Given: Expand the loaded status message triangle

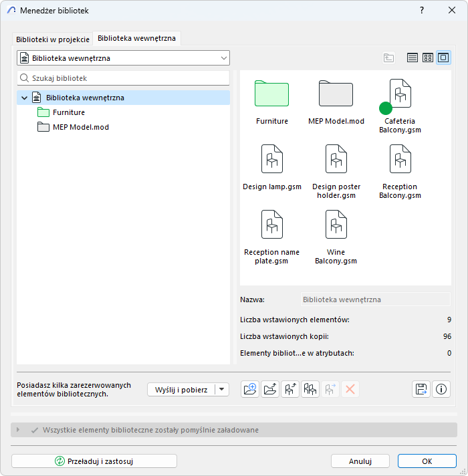Looking at the screenshot, I should (18, 430).
